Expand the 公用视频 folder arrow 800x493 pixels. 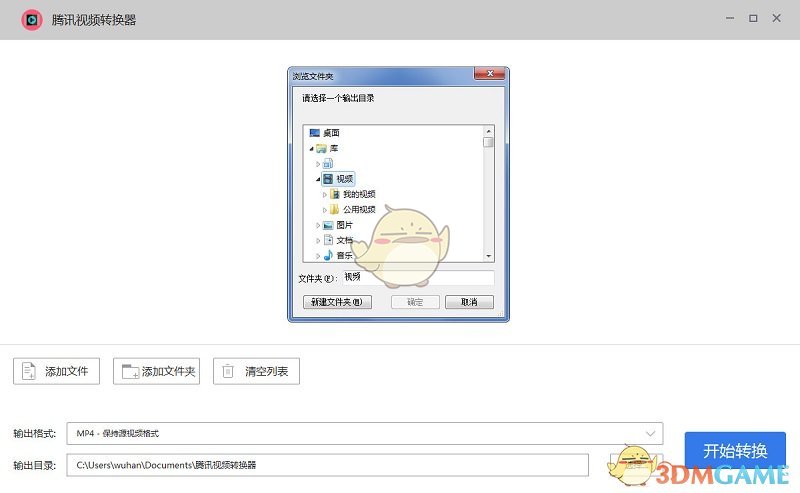(x=324, y=210)
